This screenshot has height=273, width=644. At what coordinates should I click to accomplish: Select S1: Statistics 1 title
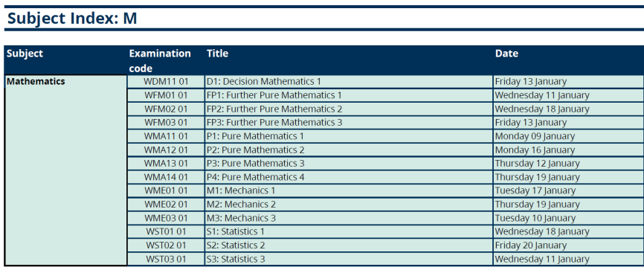[x=236, y=231]
